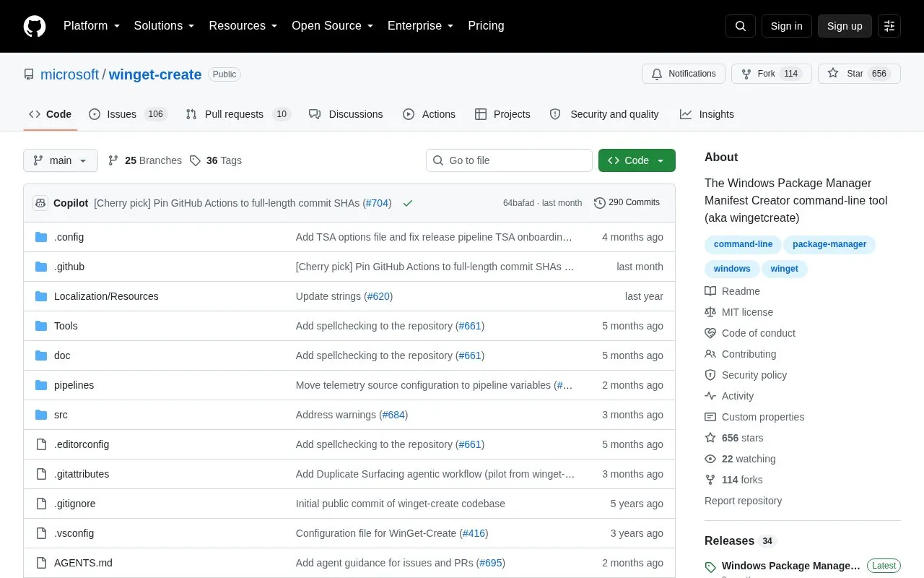Open the main branch selector dropdown

tap(61, 160)
